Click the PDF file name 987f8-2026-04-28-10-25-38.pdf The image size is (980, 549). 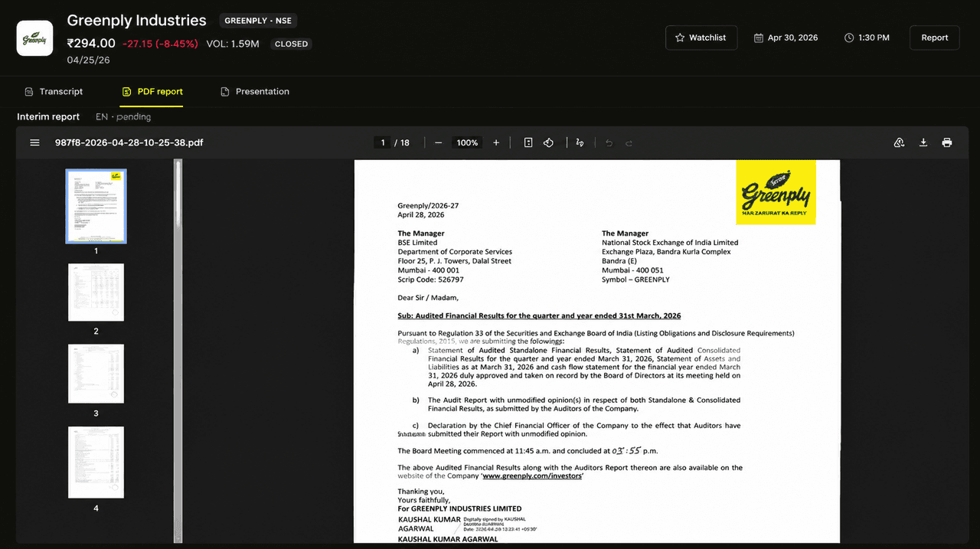[x=129, y=142]
